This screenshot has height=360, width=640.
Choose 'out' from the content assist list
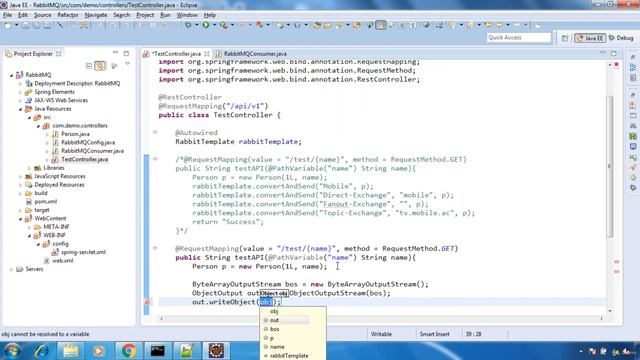[275, 320]
